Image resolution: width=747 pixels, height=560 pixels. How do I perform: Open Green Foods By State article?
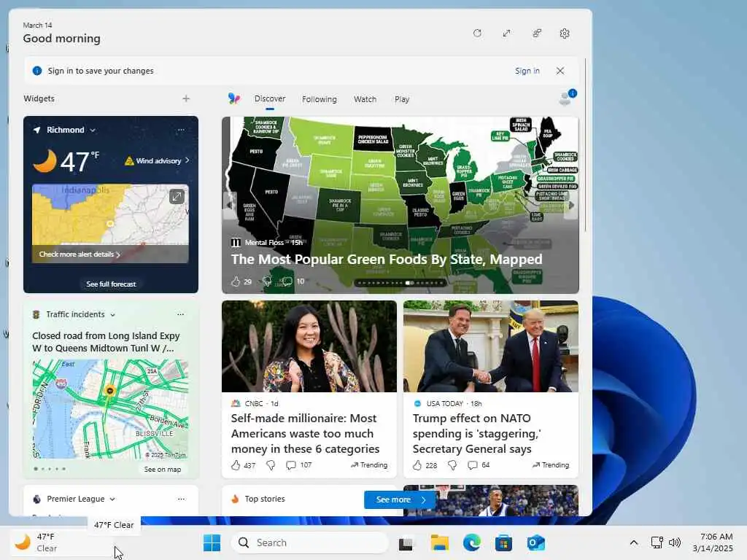pos(387,260)
